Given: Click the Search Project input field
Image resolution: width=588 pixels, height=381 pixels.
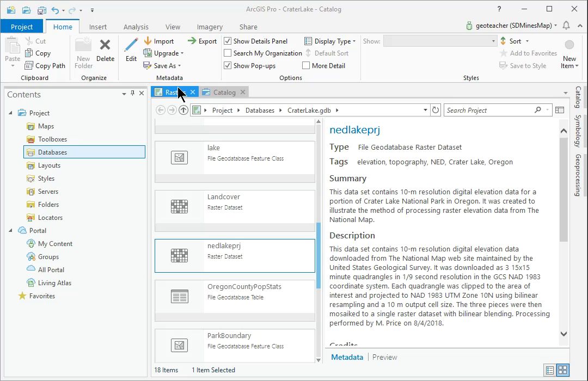Looking at the screenshot, I should pyautogui.click(x=488, y=110).
